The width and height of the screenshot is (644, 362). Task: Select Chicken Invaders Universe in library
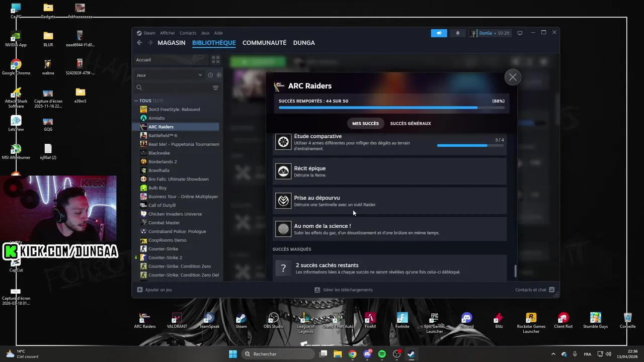(176, 214)
